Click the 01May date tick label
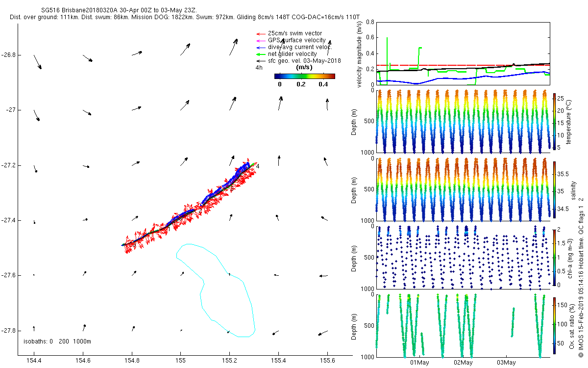The image size is (588, 368). coord(419,363)
